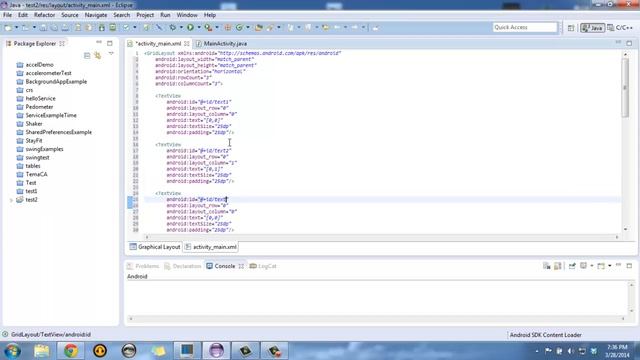Image resolution: width=640 pixels, height=360 pixels.
Task: Click Collapse All in Package Explorer
Action: point(87,56)
